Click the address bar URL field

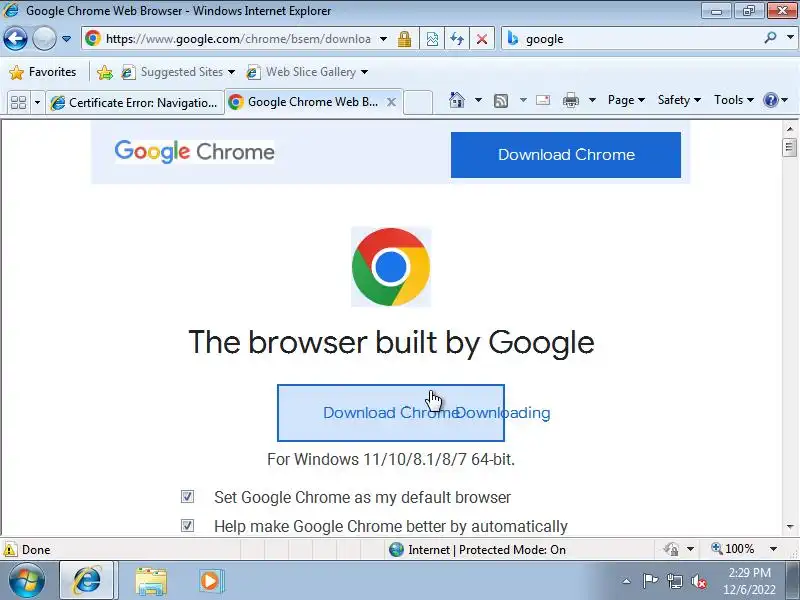click(x=238, y=39)
